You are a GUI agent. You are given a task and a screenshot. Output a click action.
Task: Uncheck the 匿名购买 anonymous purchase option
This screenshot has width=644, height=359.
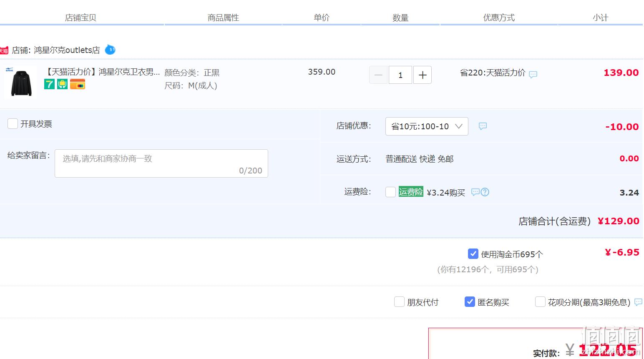(x=470, y=301)
